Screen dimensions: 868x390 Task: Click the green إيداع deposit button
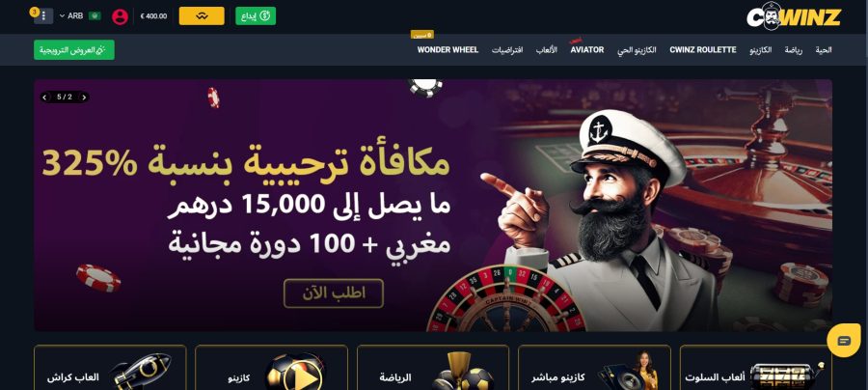tap(256, 16)
